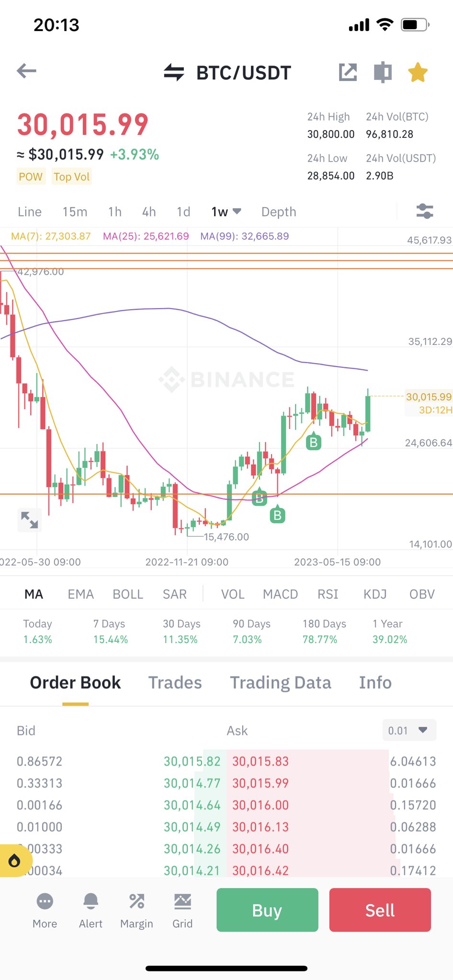
Task: Tap the swap pair arrows icon
Action: click(x=174, y=73)
